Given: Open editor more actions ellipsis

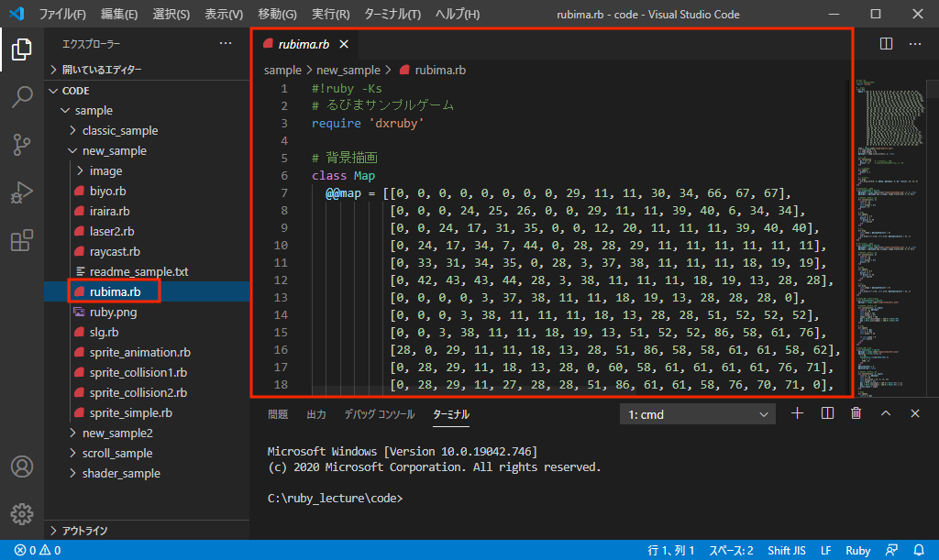Looking at the screenshot, I should pyautogui.click(x=914, y=44).
